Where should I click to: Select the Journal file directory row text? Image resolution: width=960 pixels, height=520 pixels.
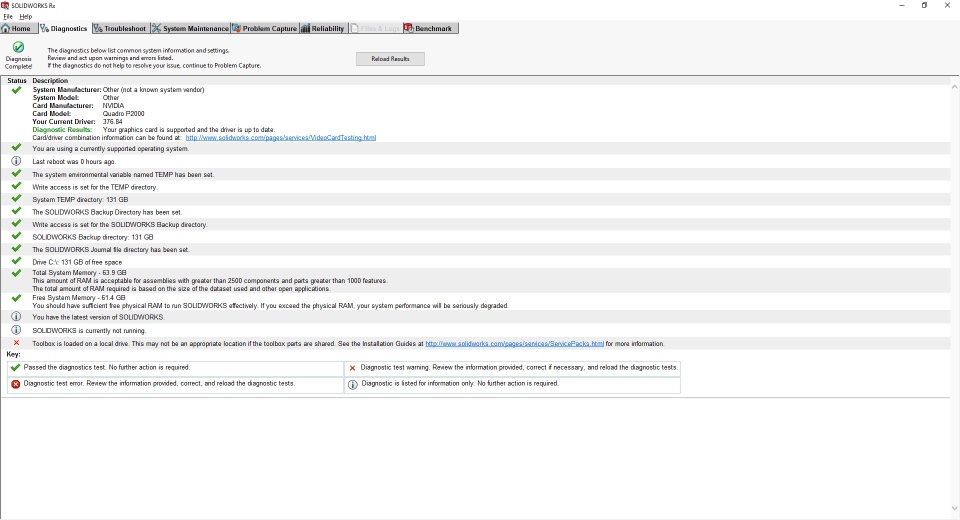110,250
